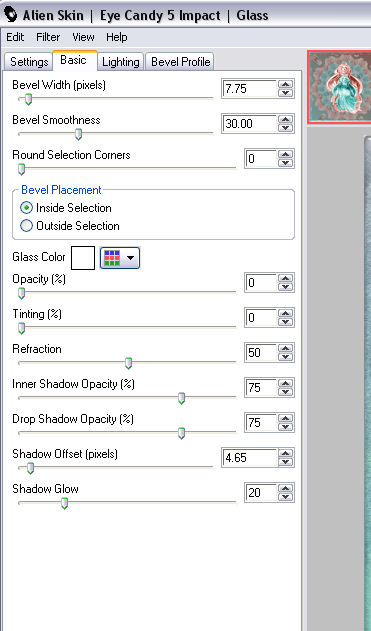This screenshot has width=371, height=631.
Task: Click the preview navigator thumbnail
Action: [340, 87]
